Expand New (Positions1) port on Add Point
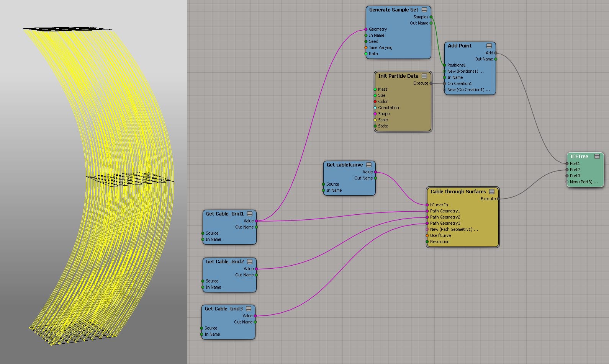 [465, 72]
